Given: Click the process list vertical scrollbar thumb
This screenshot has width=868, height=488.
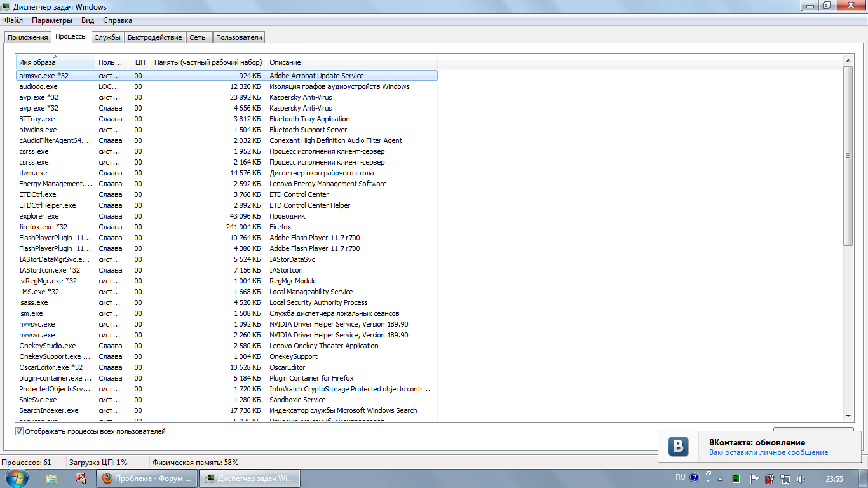Looking at the screenshot, I should pyautogui.click(x=848, y=156).
